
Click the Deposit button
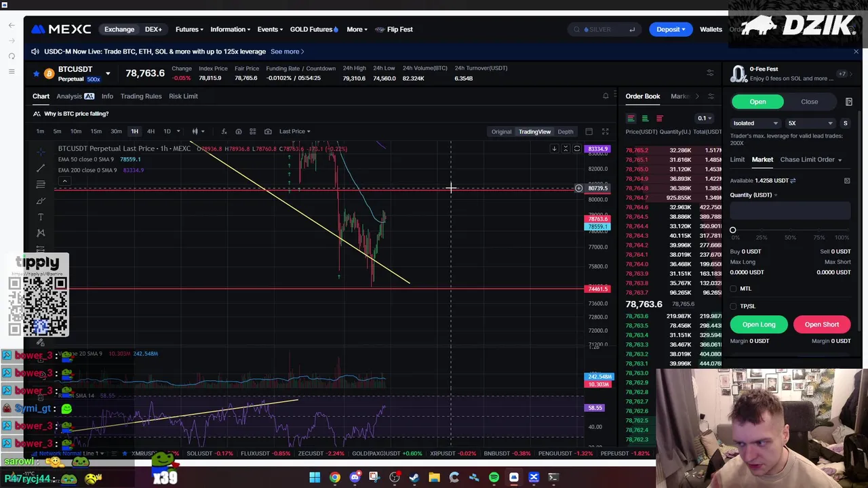[671, 29]
